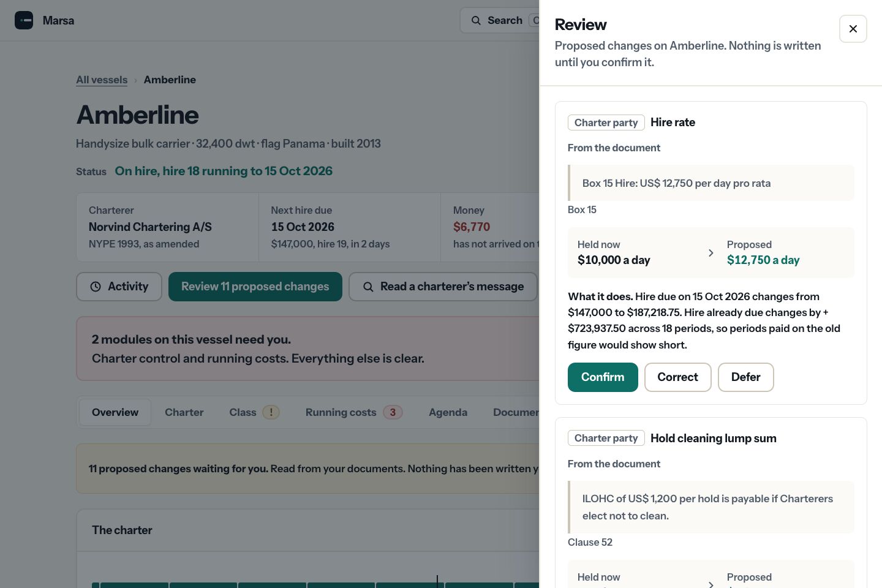The image size is (882, 588).
Task: Click the held $10,000 a day value
Action: (x=614, y=260)
